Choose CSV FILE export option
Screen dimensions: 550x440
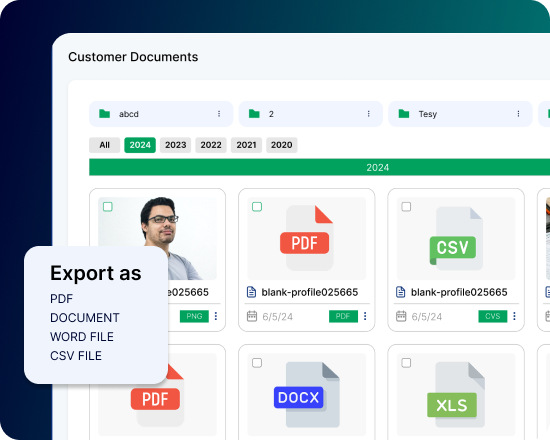point(76,355)
